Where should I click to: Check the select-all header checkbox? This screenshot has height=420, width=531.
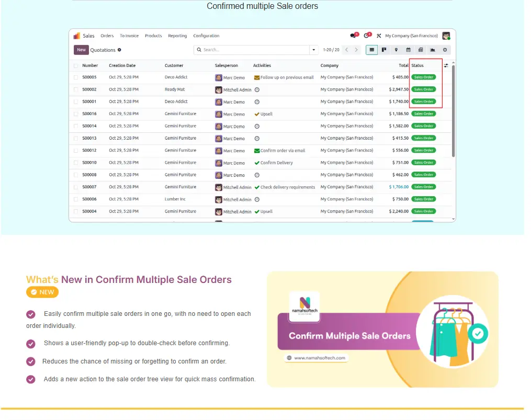pyautogui.click(x=76, y=66)
